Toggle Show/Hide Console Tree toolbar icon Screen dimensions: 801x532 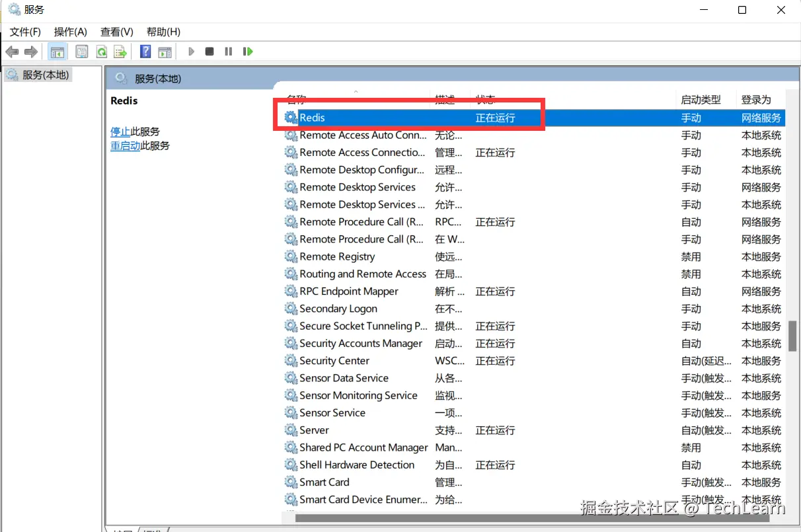[x=57, y=52]
